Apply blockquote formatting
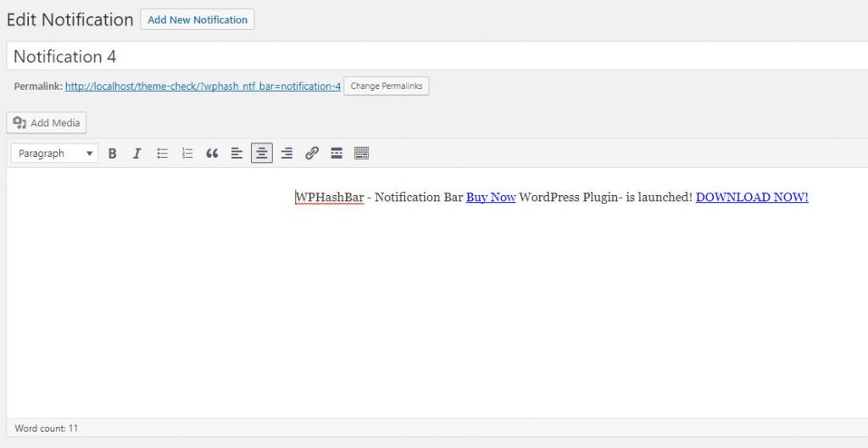Image resolution: width=868 pixels, height=448 pixels. point(212,154)
